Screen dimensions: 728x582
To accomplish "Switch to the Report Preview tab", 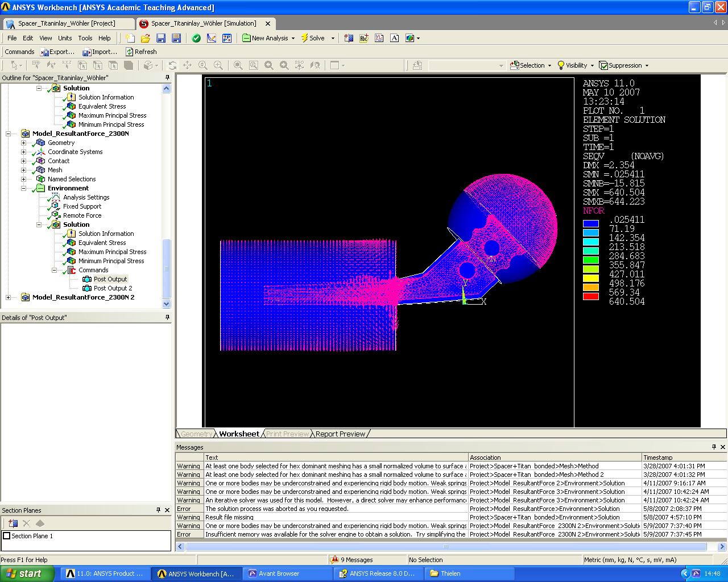I will point(340,434).
